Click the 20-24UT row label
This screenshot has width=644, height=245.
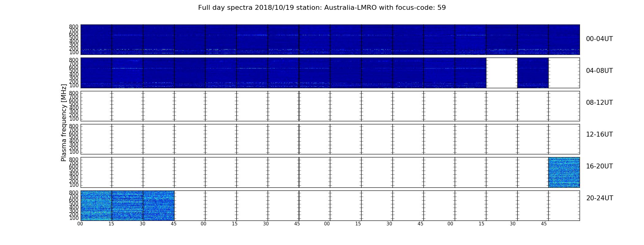point(600,198)
